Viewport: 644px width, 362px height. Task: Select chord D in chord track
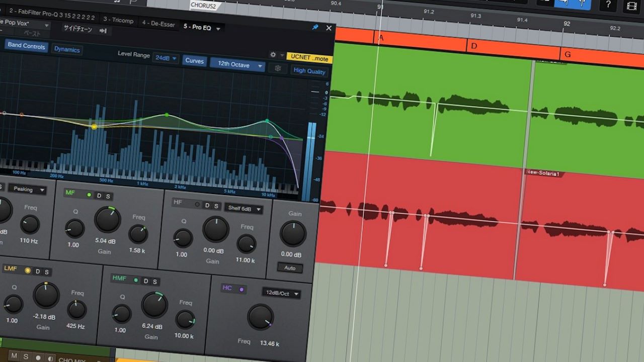pyautogui.click(x=513, y=50)
